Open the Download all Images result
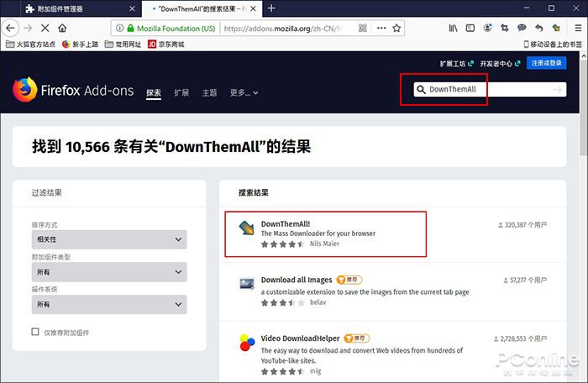 pyautogui.click(x=297, y=280)
